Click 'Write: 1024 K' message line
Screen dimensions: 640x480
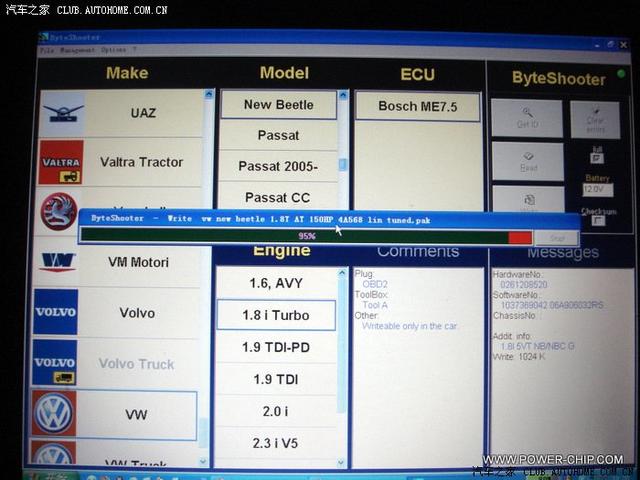(x=519, y=357)
